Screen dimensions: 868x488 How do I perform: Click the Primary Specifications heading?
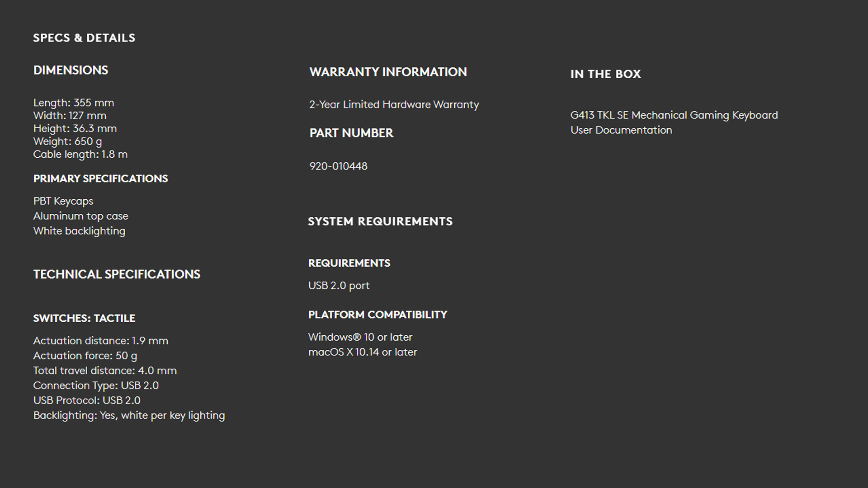pos(100,179)
